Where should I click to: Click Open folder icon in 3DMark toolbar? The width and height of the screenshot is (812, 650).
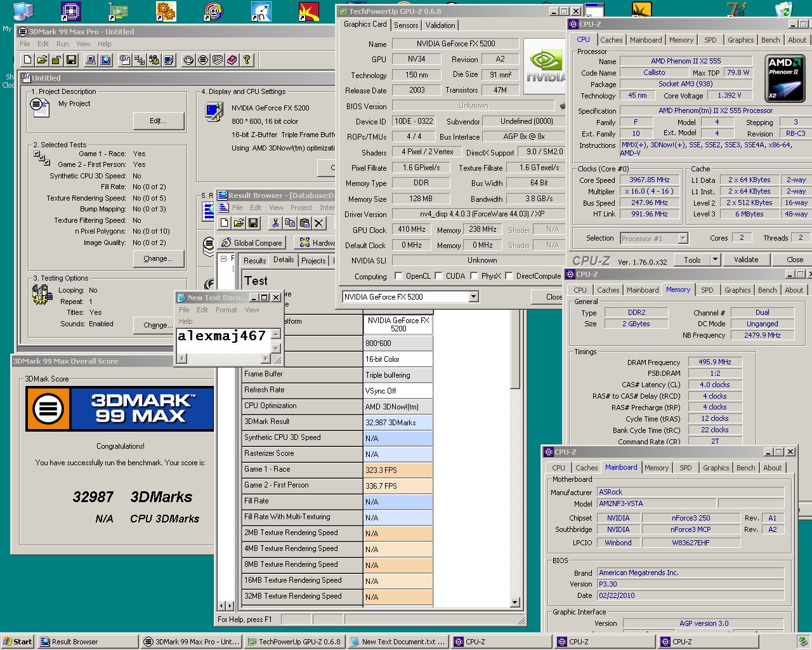coord(42,60)
